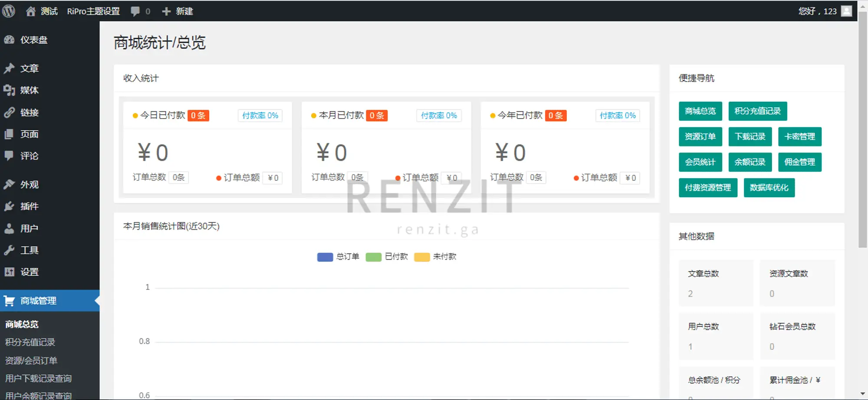Toggle 已付款 green legend series
The width and height of the screenshot is (868, 400).
click(387, 257)
